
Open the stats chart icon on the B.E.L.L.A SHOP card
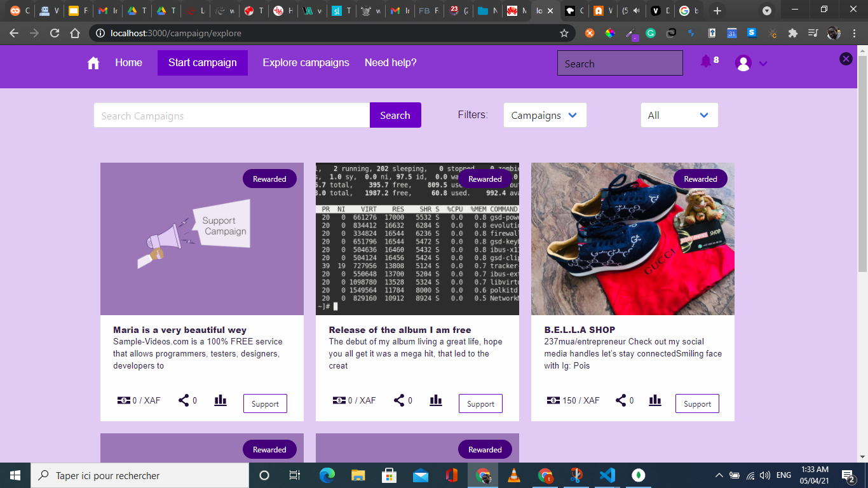point(655,400)
